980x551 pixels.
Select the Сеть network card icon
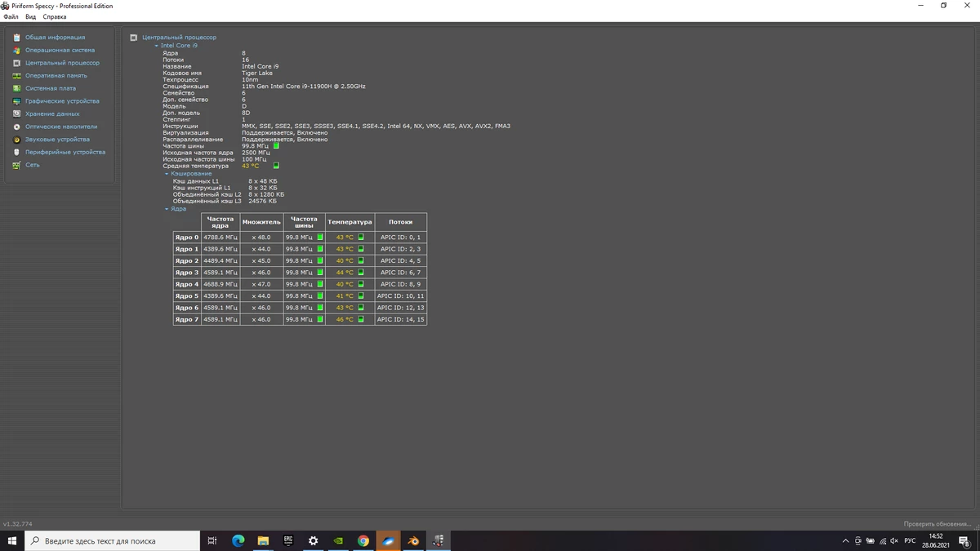[x=16, y=165]
